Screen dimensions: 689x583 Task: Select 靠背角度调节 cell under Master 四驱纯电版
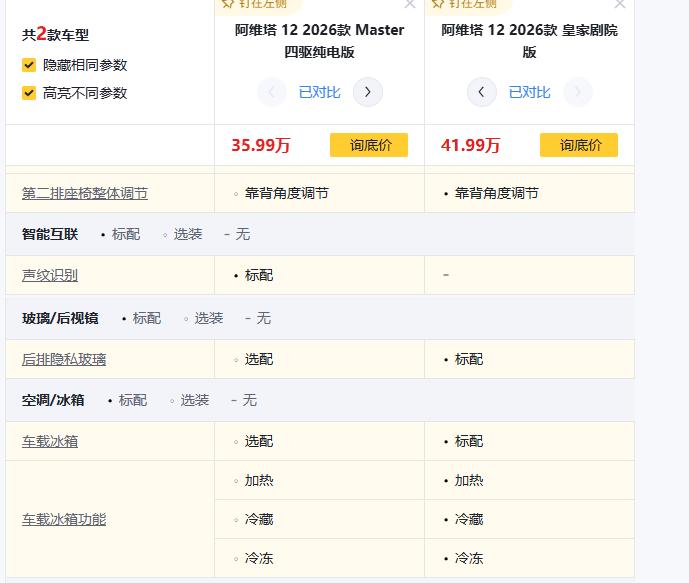point(319,193)
